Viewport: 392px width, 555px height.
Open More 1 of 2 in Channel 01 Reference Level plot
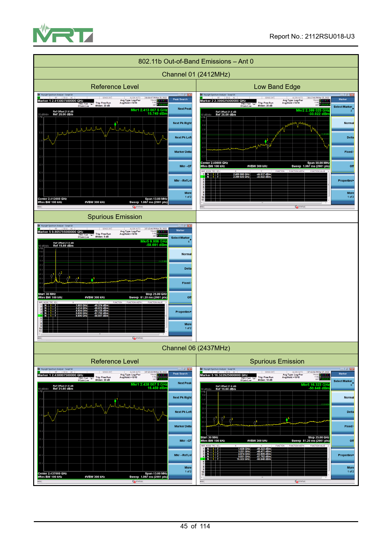(180, 195)
